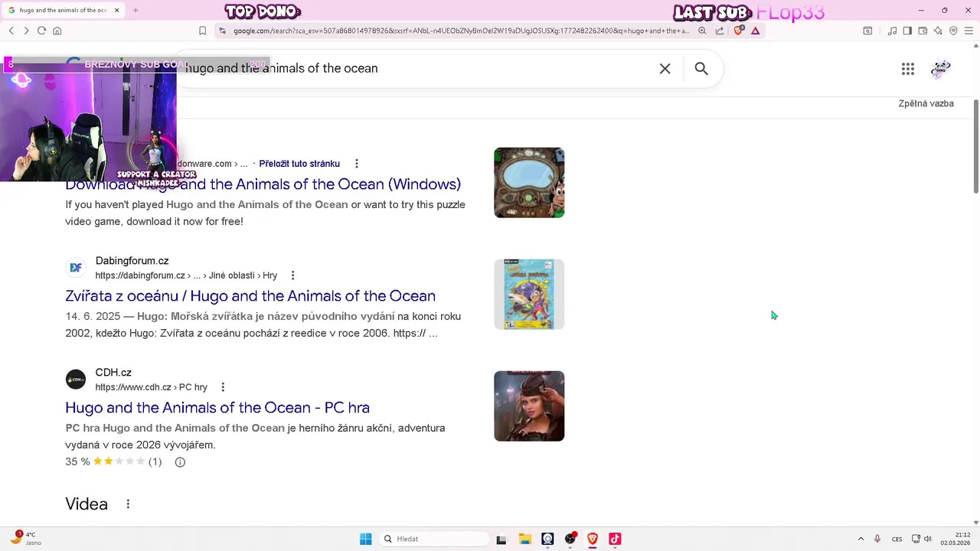Viewport: 980px width, 551px height.
Task: Open 'Zvířata z oceánu / Hugo' result
Action: [x=250, y=296]
